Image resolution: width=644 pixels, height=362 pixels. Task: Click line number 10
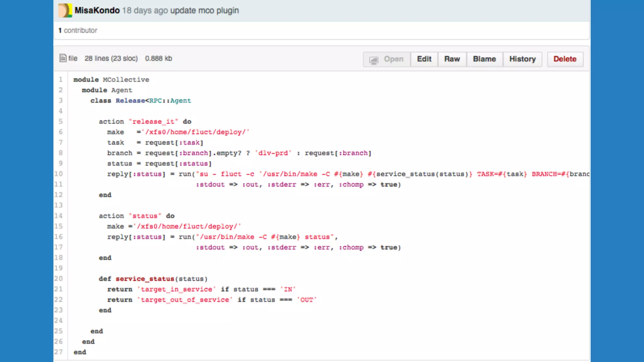point(59,174)
